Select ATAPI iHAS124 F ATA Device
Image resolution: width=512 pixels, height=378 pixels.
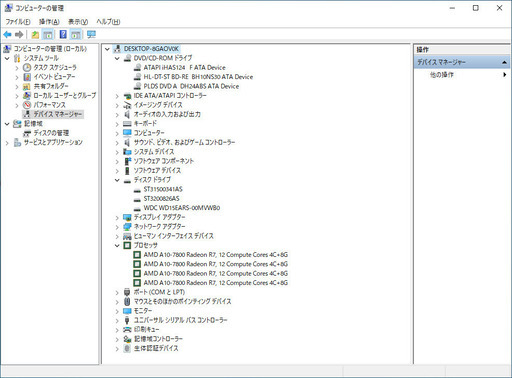click(184, 67)
